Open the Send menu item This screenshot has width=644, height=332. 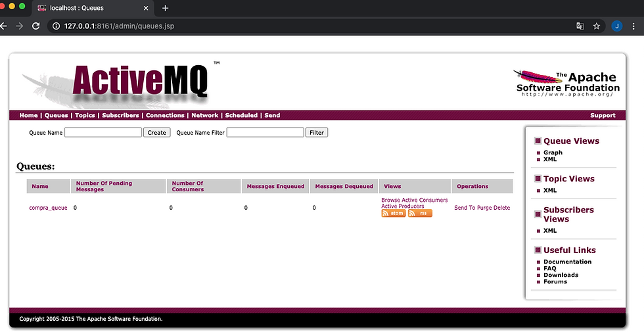(272, 116)
